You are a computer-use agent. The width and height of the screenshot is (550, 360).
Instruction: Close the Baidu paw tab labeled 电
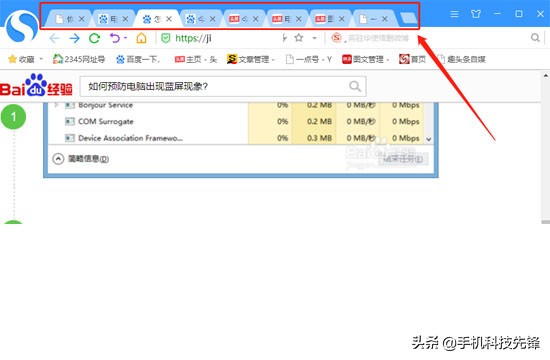[x=125, y=19]
